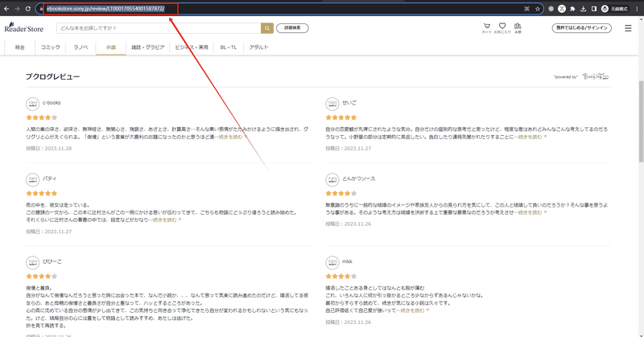Switch to the コミック tab
644x337 pixels.
coord(51,47)
